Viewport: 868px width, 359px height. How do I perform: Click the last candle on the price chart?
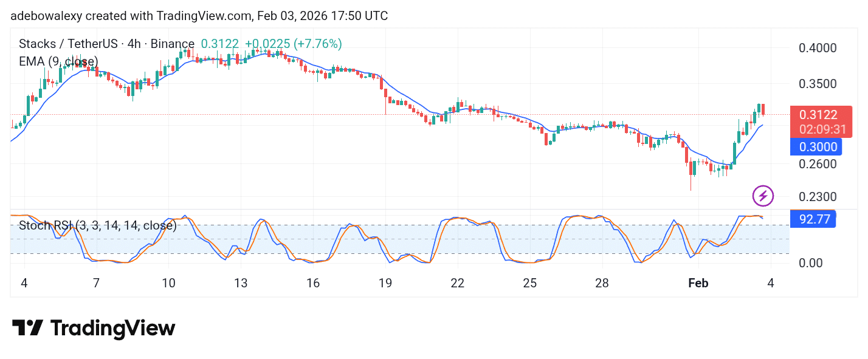tap(763, 109)
